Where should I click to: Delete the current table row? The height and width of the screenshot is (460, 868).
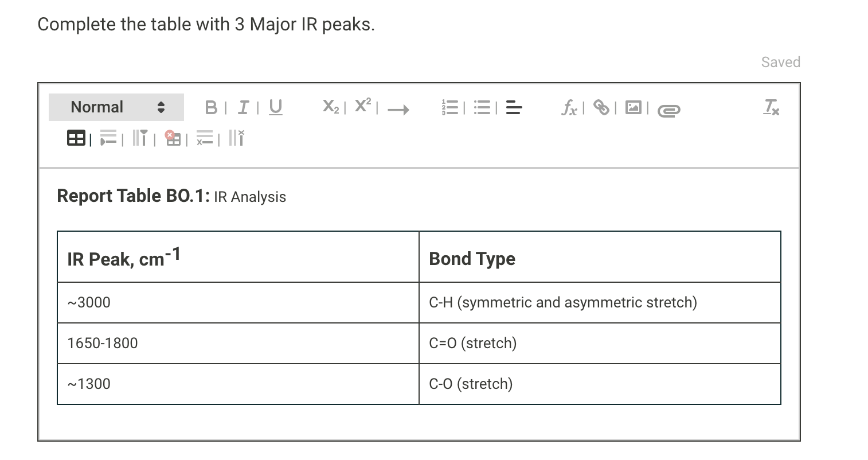[205, 138]
